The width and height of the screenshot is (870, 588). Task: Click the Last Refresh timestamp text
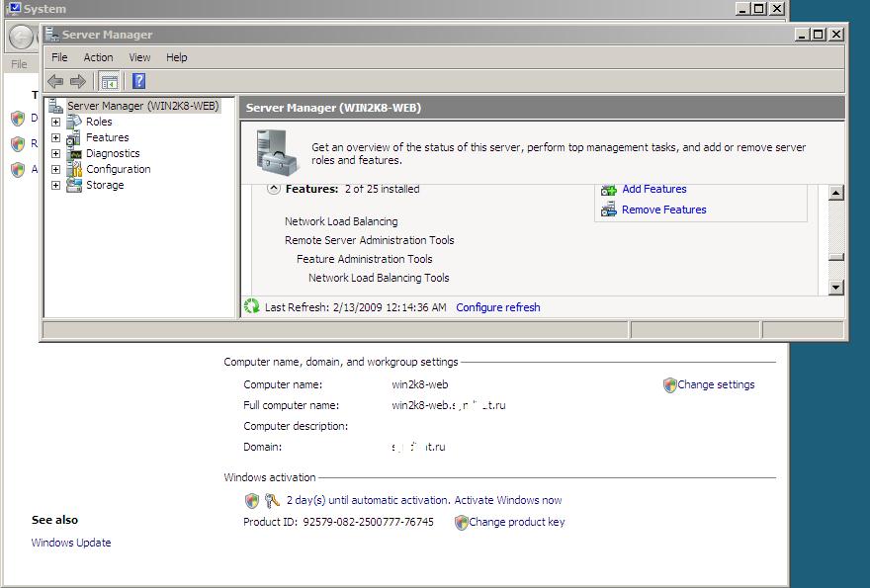(x=356, y=307)
